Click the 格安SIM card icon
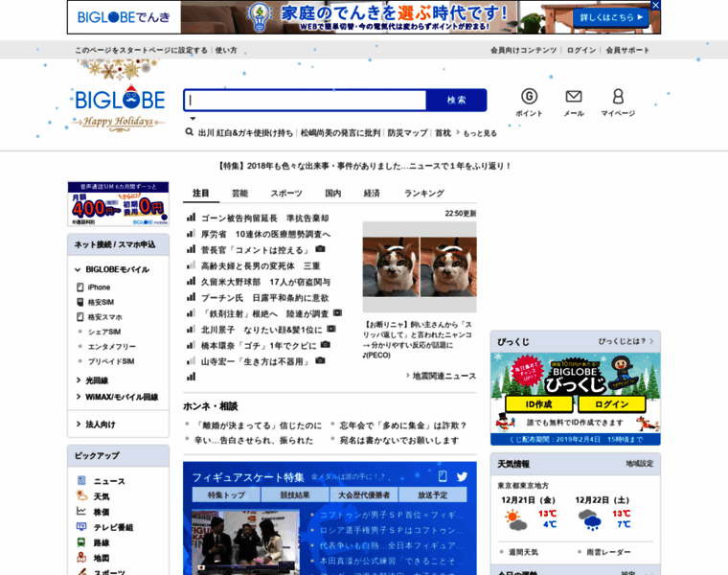This screenshot has height=575, width=728. tap(80, 302)
